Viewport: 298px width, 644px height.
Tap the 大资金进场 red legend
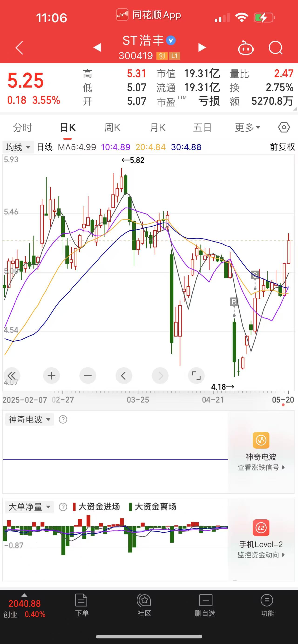point(96,507)
